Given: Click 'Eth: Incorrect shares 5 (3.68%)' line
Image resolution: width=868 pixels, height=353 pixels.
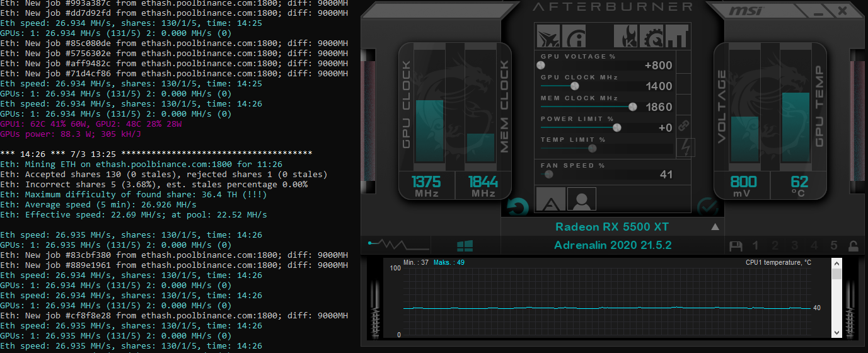Looking at the screenshot, I should click(154, 184).
